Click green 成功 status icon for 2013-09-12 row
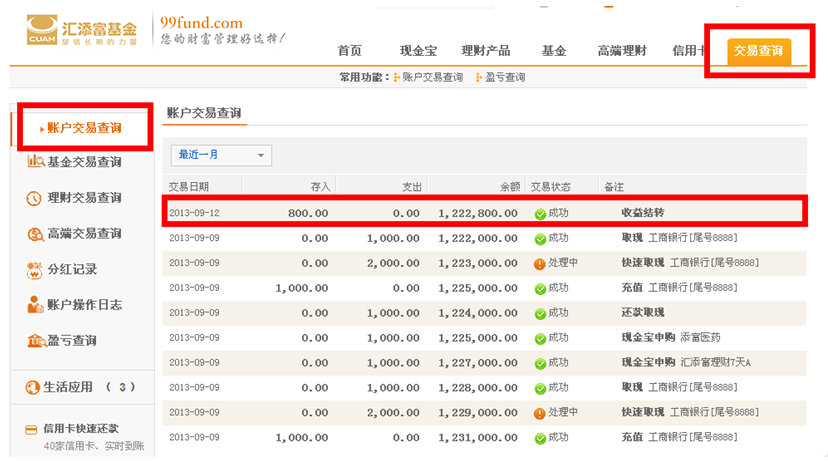828x461 pixels. pos(539,214)
